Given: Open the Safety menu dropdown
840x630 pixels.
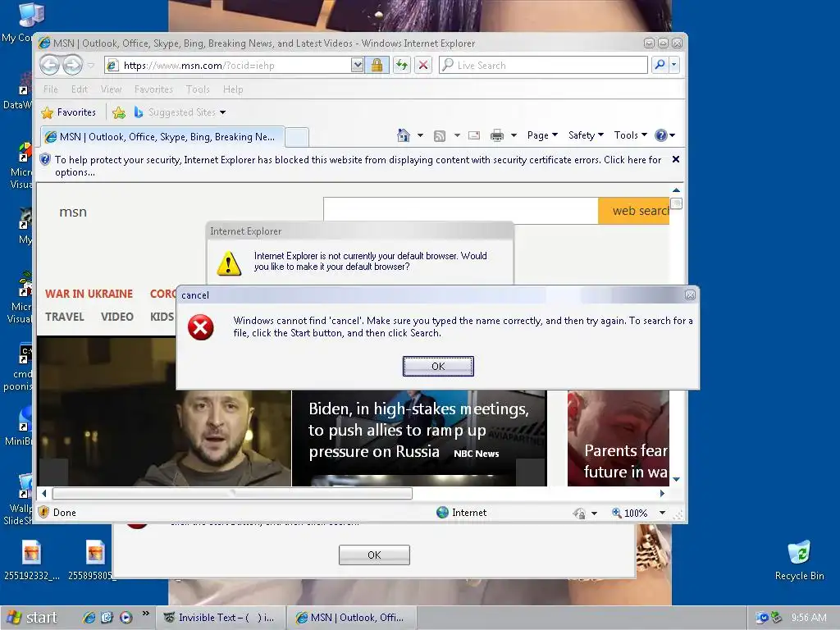Looking at the screenshot, I should pyautogui.click(x=586, y=135).
